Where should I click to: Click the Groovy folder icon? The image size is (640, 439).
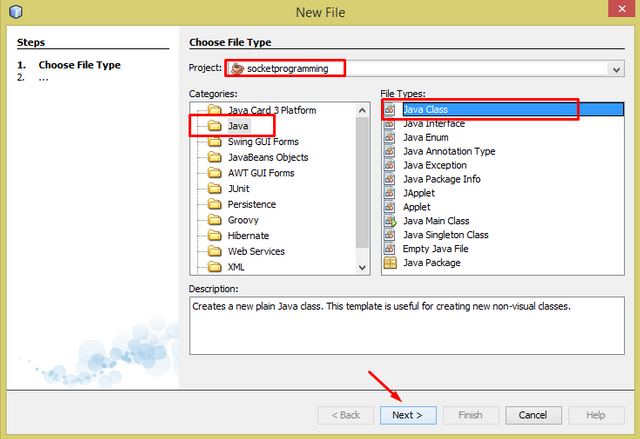[x=215, y=220]
